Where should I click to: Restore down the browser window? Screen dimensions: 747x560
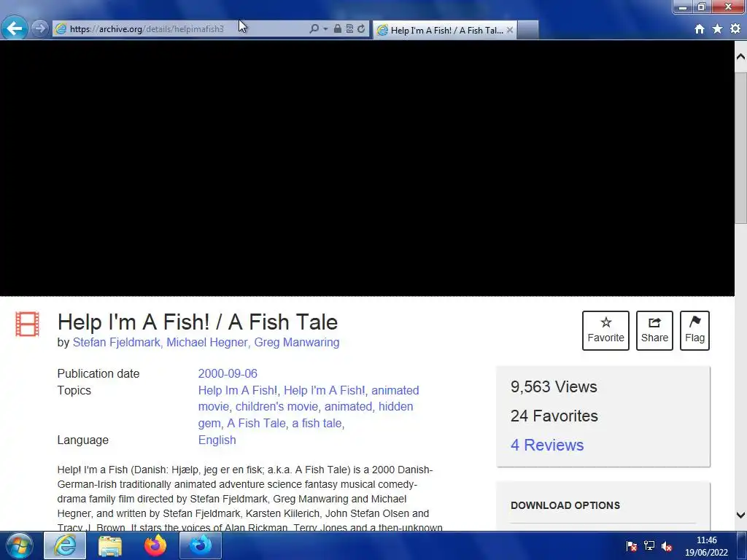pyautogui.click(x=702, y=7)
